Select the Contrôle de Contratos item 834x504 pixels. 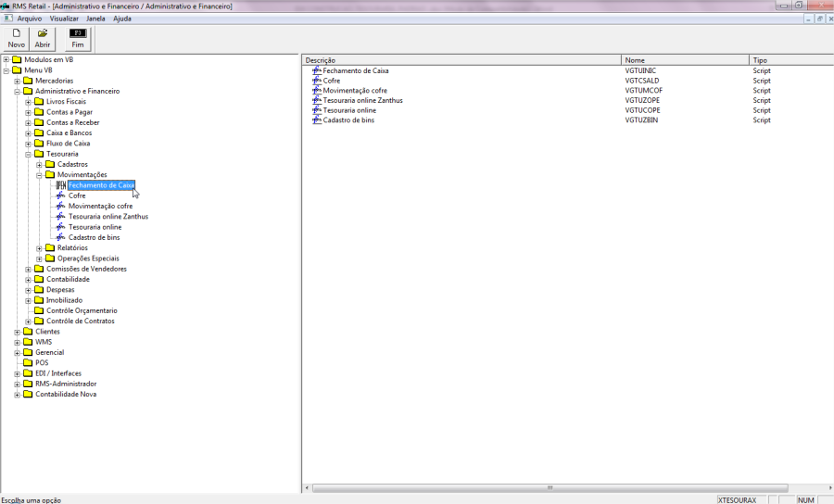[81, 321]
